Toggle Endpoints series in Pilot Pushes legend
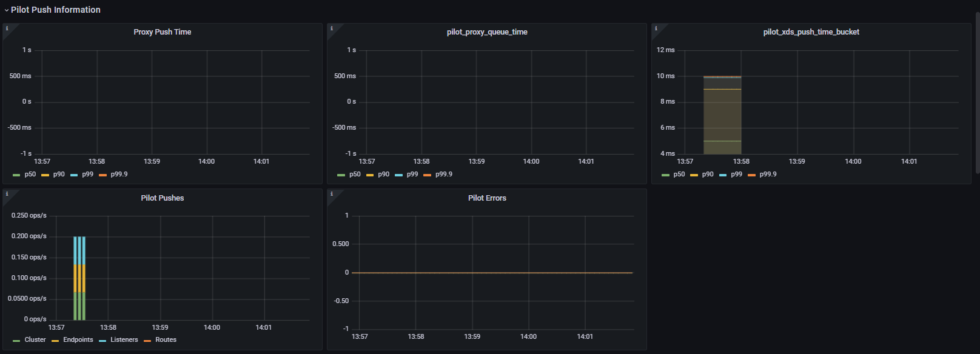 tap(78, 340)
